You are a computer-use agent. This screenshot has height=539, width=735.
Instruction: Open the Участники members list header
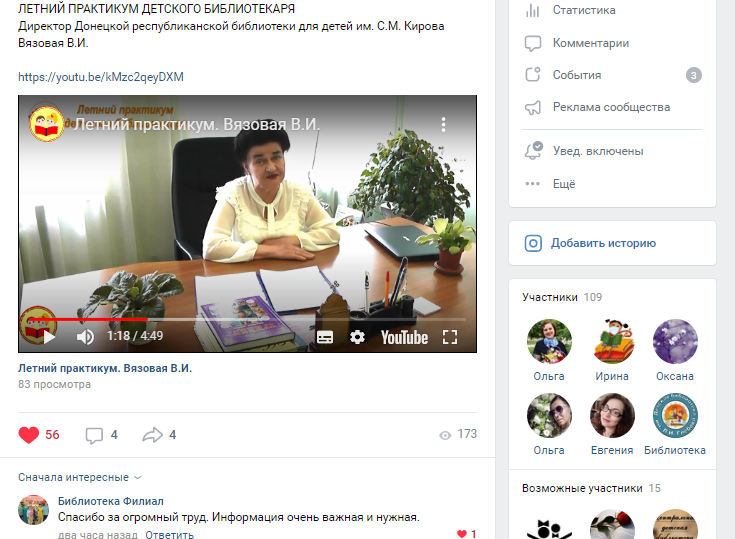pyautogui.click(x=550, y=297)
